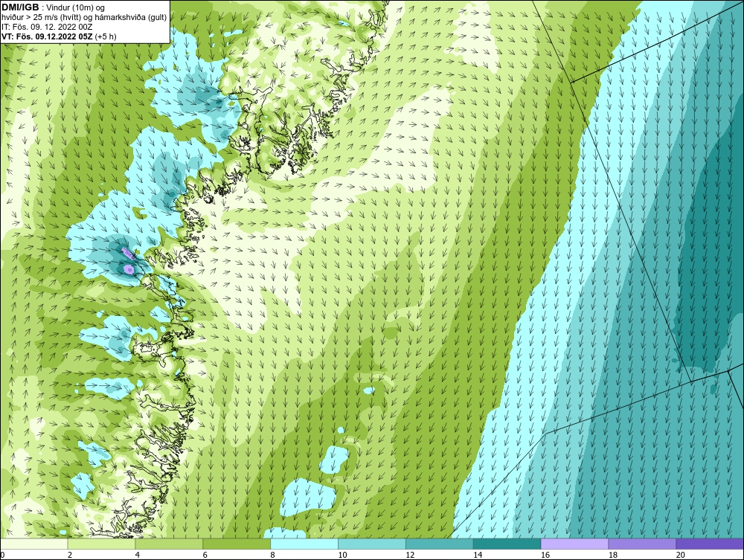Click the 12–14 m/s legend color swatch

440,544
